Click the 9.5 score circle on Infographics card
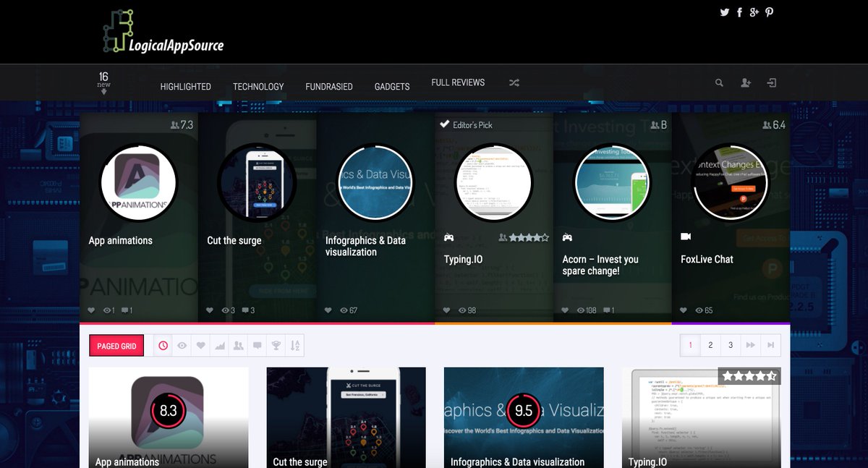Screen dimensions: 868x468 [524, 411]
